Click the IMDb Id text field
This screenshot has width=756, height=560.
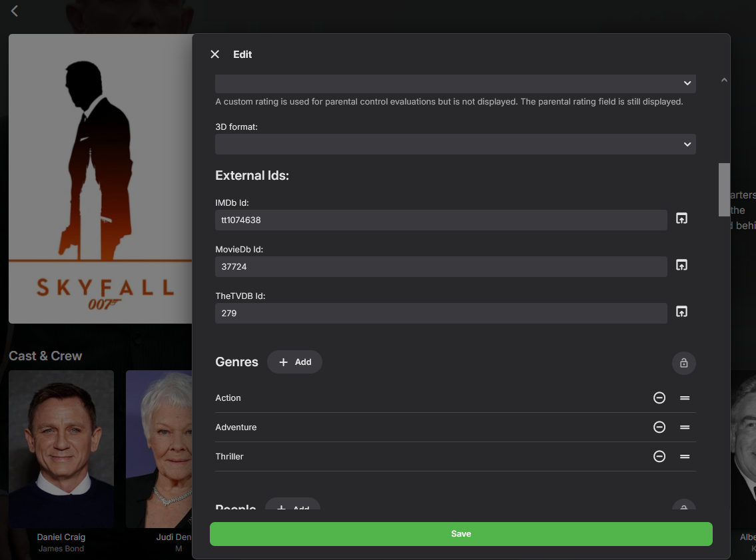pyautogui.click(x=441, y=220)
